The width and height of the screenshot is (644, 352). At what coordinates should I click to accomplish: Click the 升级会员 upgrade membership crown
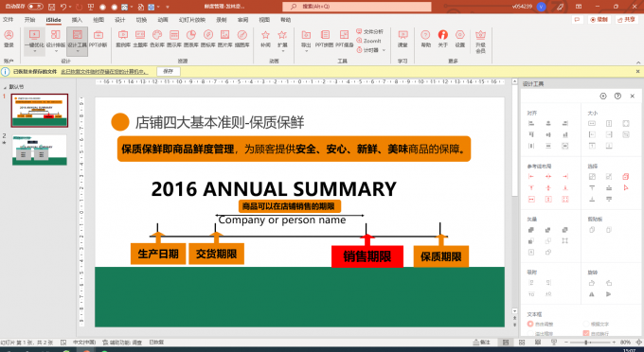(x=480, y=42)
